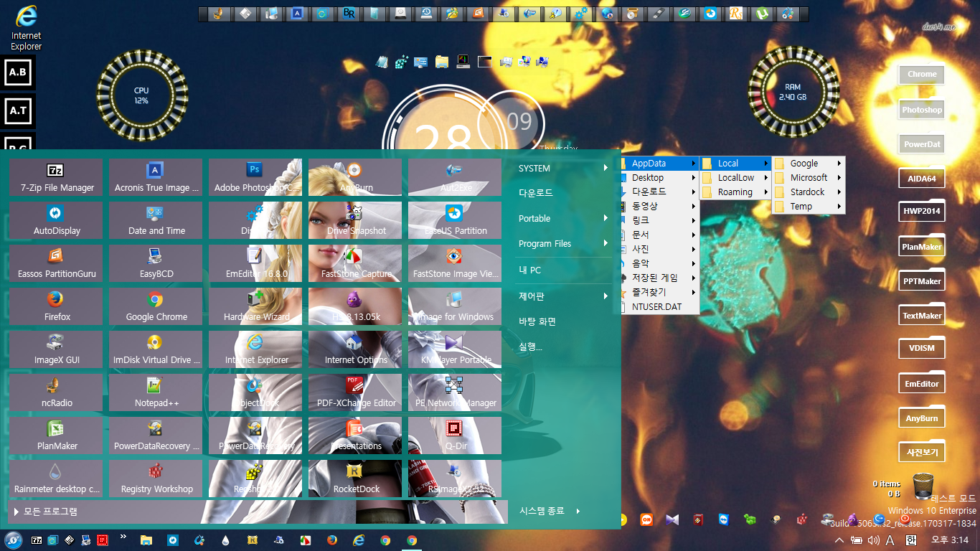The width and height of the screenshot is (980, 551).
Task: Launch AnyBurn tile in start menu
Action: pyautogui.click(x=355, y=177)
